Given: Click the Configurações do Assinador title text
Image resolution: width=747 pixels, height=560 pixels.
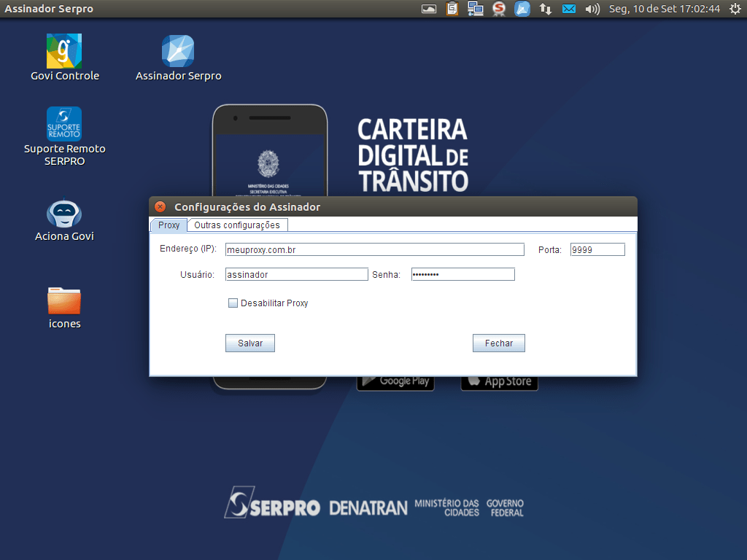Looking at the screenshot, I should 247,206.
